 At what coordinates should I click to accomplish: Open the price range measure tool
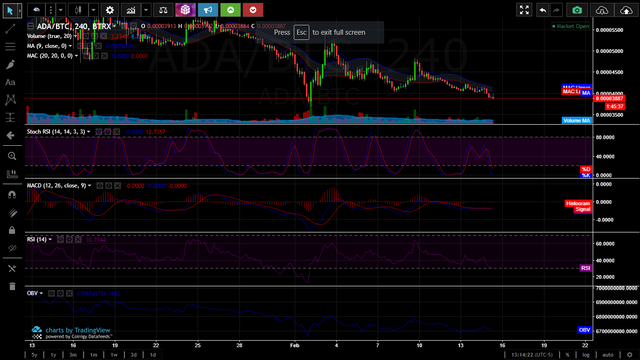[11, 118]
